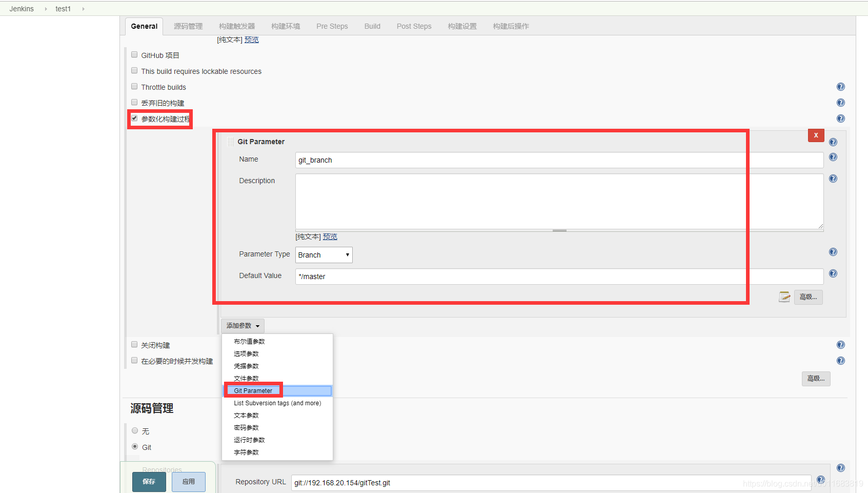Choose 运行时参数 from menu
Screen dimensions: 868x493
[x=277, y=440]
